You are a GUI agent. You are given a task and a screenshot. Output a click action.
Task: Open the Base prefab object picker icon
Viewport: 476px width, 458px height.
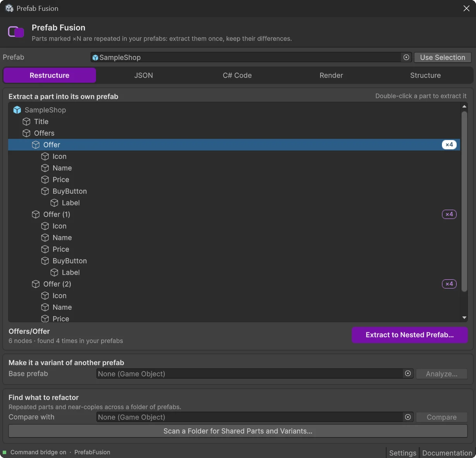(x=408, y=374)
